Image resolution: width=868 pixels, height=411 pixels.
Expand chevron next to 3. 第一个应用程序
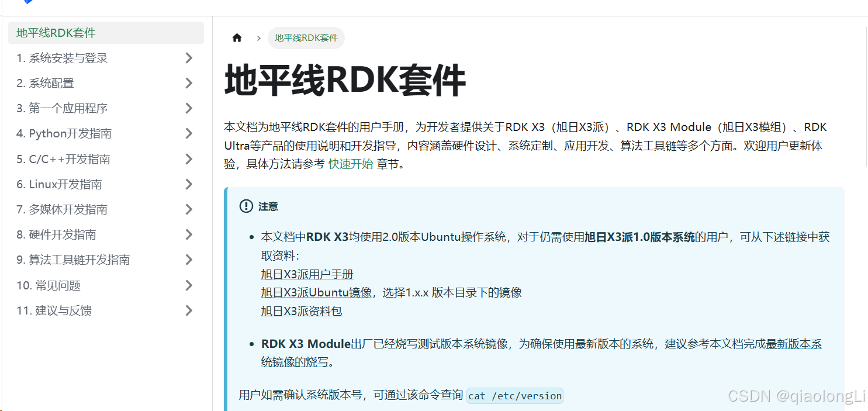(x=189, y=108)
